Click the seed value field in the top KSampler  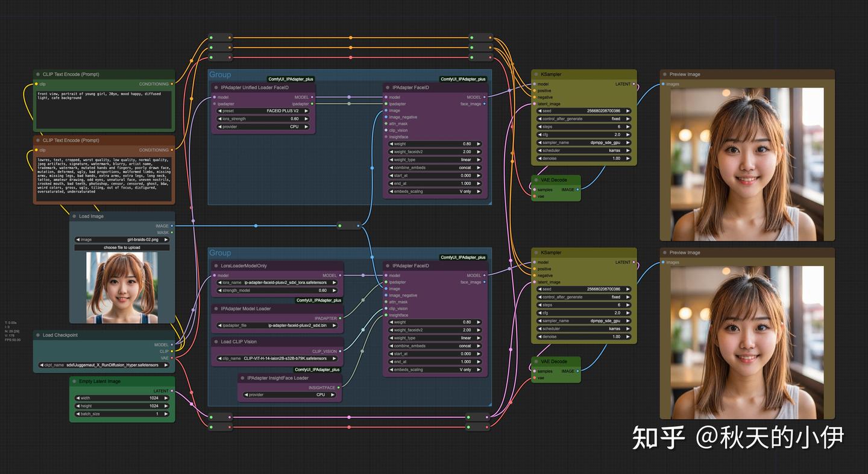click(583, 111)
